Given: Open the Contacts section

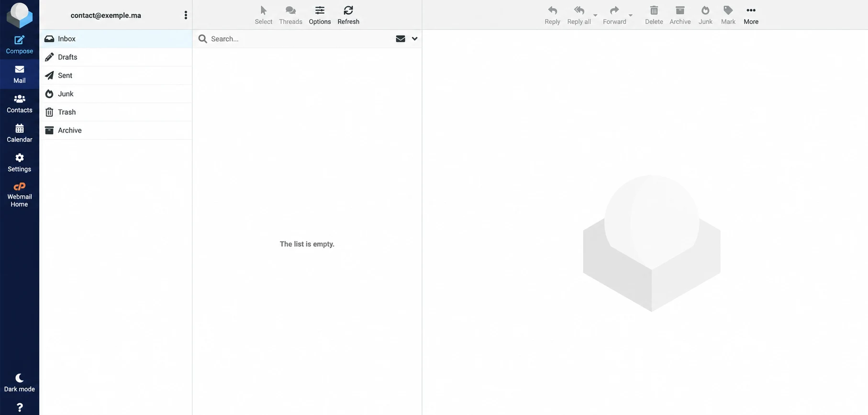Looking at the screenshot, I should click(x=20, y=104).
